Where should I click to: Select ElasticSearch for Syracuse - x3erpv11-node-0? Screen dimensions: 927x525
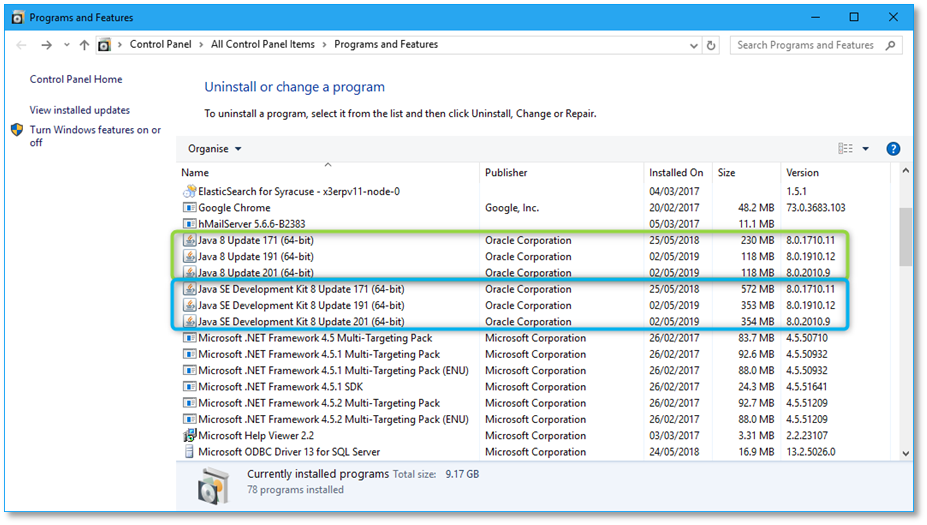[x=299, y=192]
